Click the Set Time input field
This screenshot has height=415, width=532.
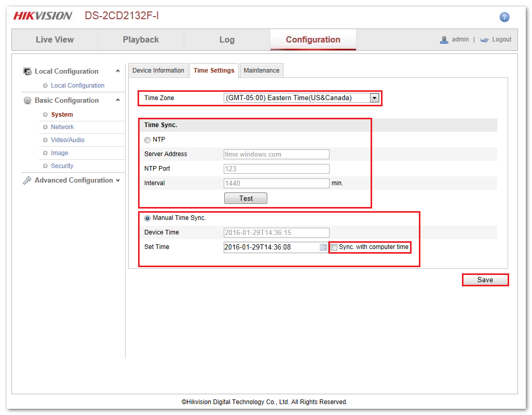pyautogui.click(x=270, y=247)
